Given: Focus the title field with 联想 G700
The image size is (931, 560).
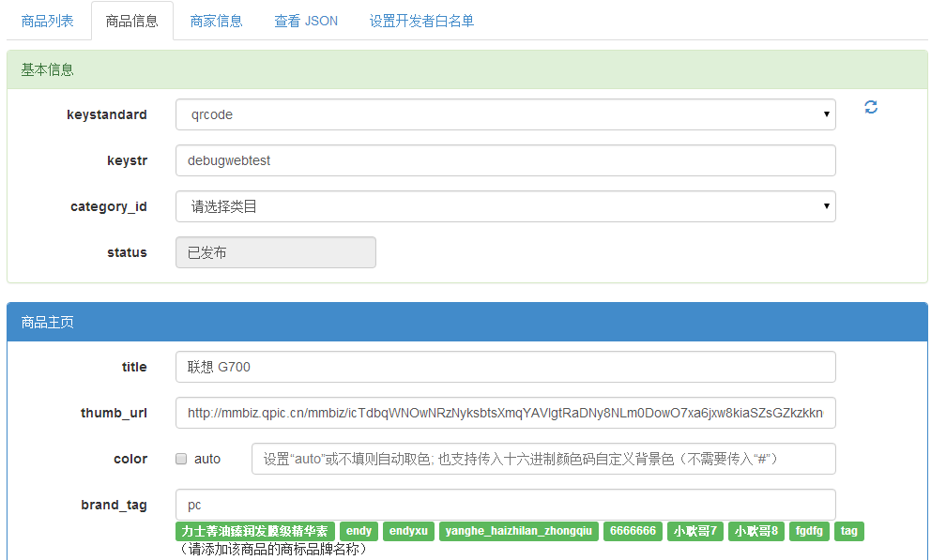Looking at the screenshot, I should tap(505, 367).
